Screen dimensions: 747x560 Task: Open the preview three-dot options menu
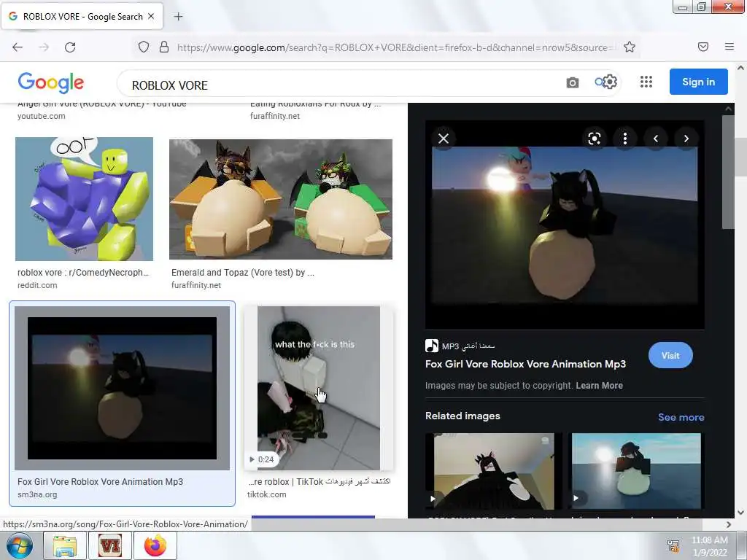pyautogui.click(x=625, y=139)
